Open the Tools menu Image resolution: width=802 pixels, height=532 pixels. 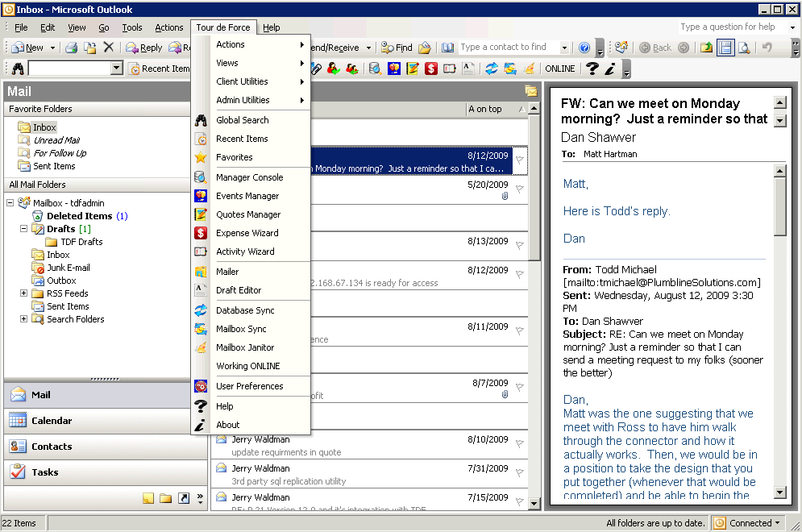pyautogui.click(x=132, y=27)
